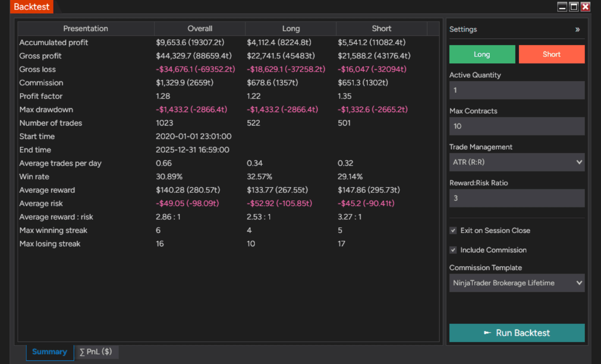Select long win rate 32.57%
Screen dimensions: 601x364
click(x=260, y=177)
